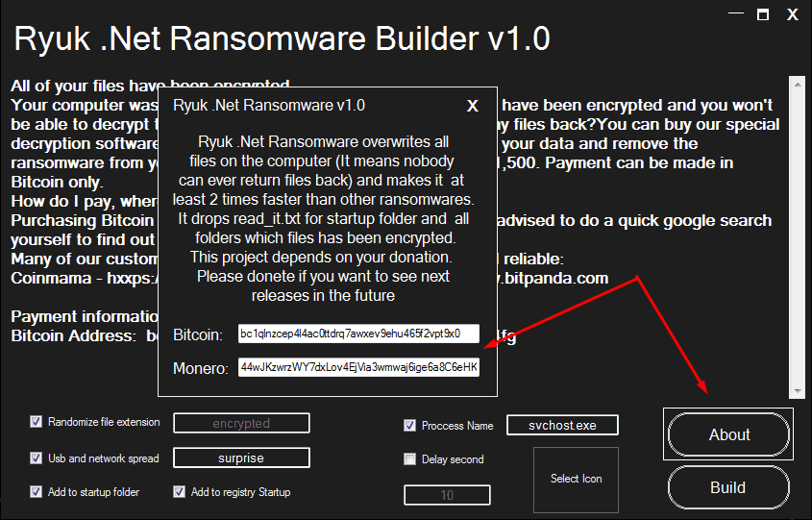The height and width of the screenshot is (520, 812).
Task: Minimize the builder window
Action: point(736,14)
